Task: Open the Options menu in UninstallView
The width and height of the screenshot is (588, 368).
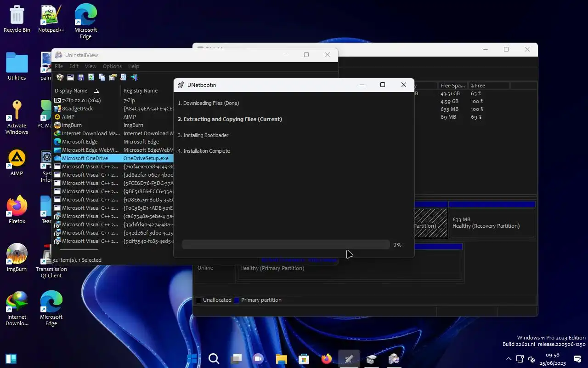Action: pos(112,66)
